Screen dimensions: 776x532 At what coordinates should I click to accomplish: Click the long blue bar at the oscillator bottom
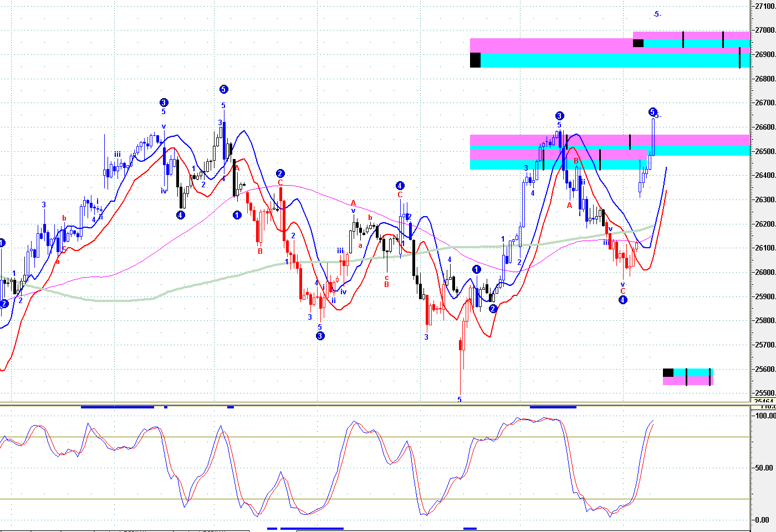[312, 528]
